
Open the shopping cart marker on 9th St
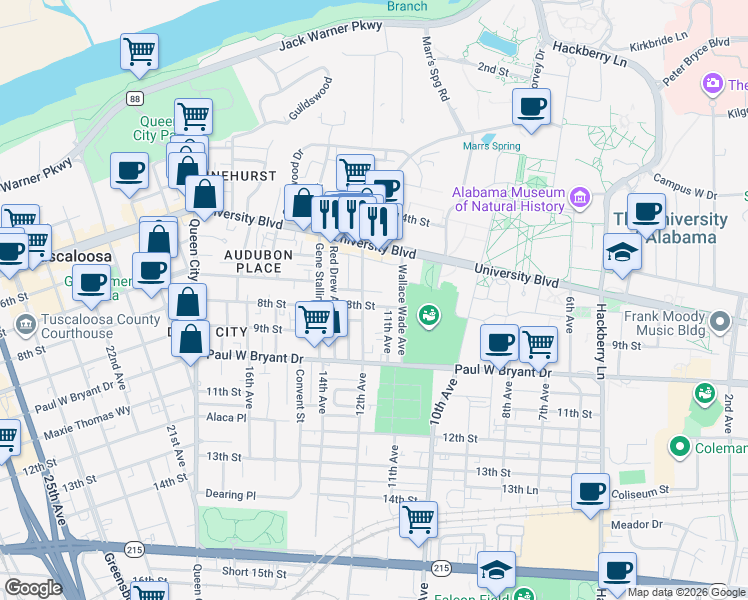point(314,319)
